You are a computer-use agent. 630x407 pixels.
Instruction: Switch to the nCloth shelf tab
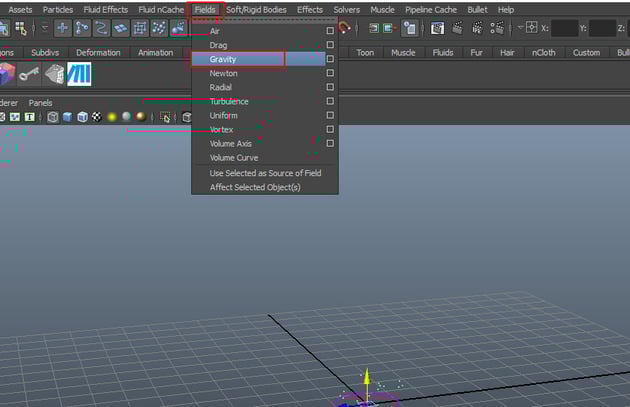[x=543, y=52]
